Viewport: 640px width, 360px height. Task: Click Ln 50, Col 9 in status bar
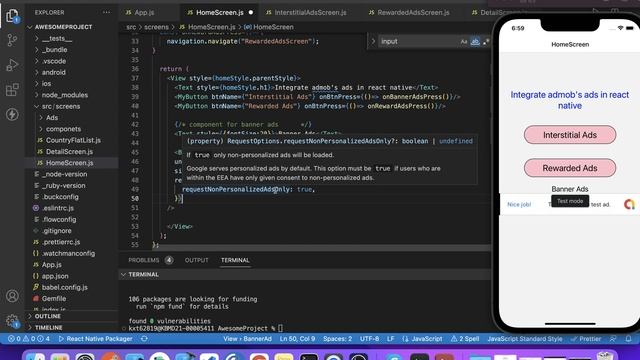click(x=297, y=339)
